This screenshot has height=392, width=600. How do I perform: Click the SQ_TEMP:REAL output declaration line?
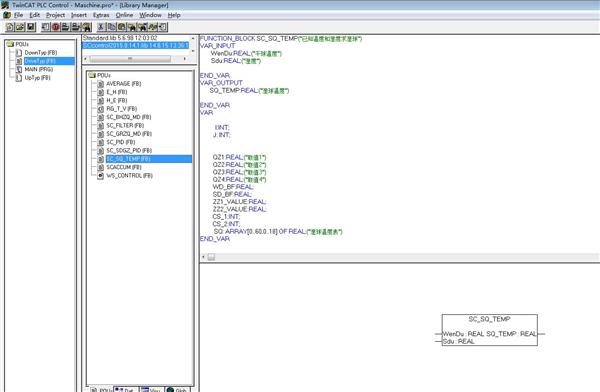click(249, 90)
